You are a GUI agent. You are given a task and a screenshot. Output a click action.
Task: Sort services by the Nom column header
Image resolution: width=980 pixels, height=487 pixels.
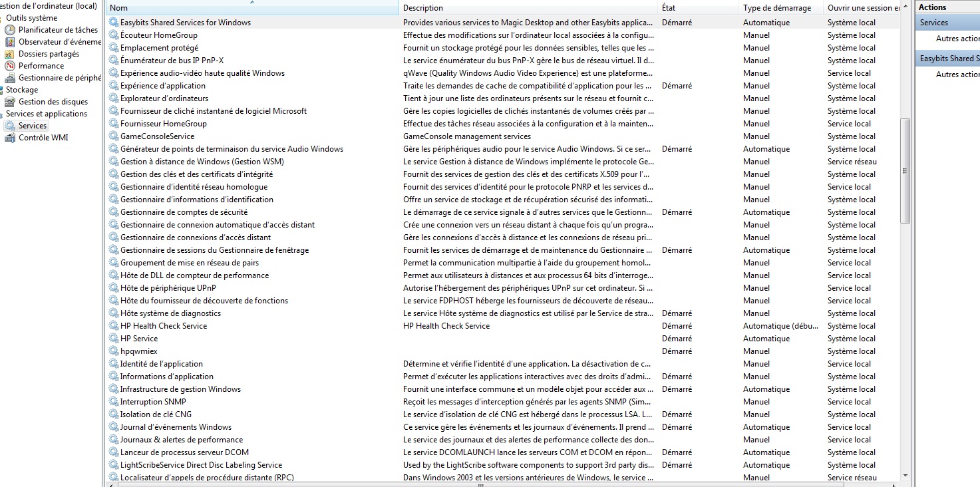coord(252,8)
